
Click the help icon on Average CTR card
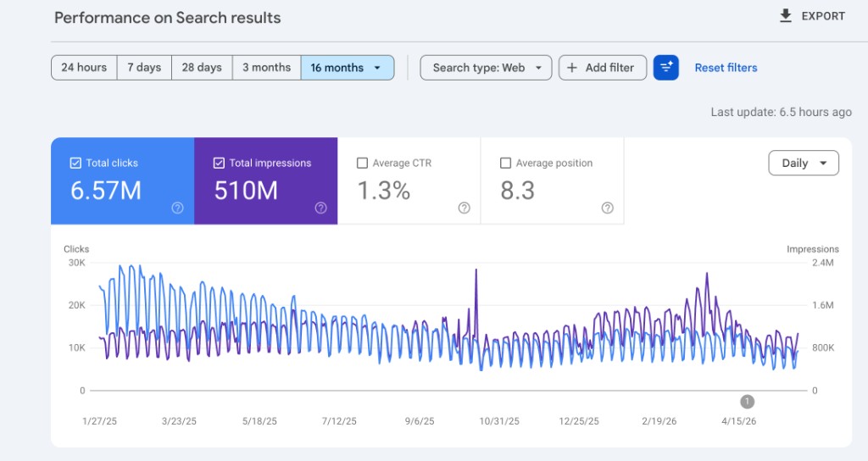coord(464,208)
